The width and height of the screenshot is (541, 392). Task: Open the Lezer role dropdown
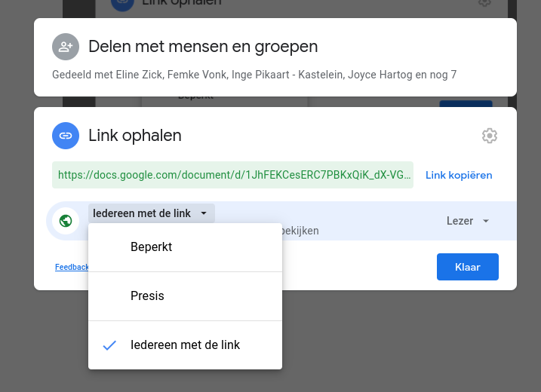[460, 221]
